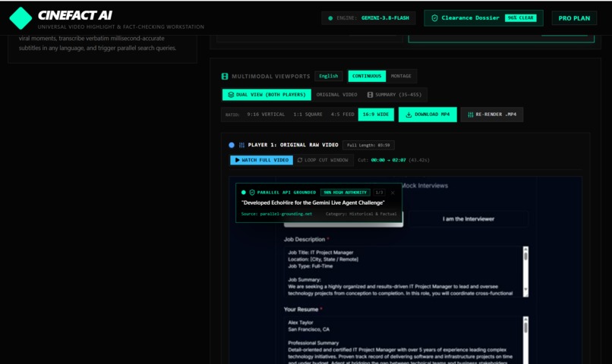This screenshot has height=364, width=612.
Task: Select the Dual View (Both Players) tab
Action: [267, 95]
